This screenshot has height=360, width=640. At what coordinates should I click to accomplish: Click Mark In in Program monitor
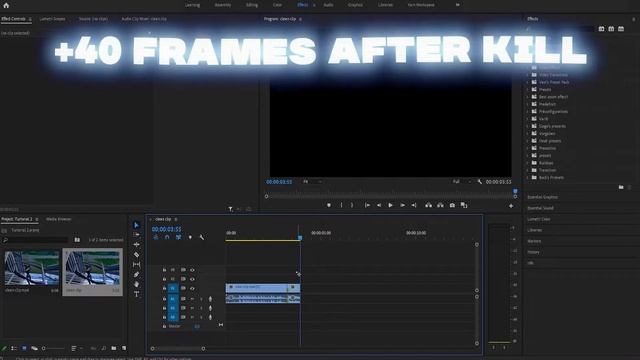(x=342, y=205)
